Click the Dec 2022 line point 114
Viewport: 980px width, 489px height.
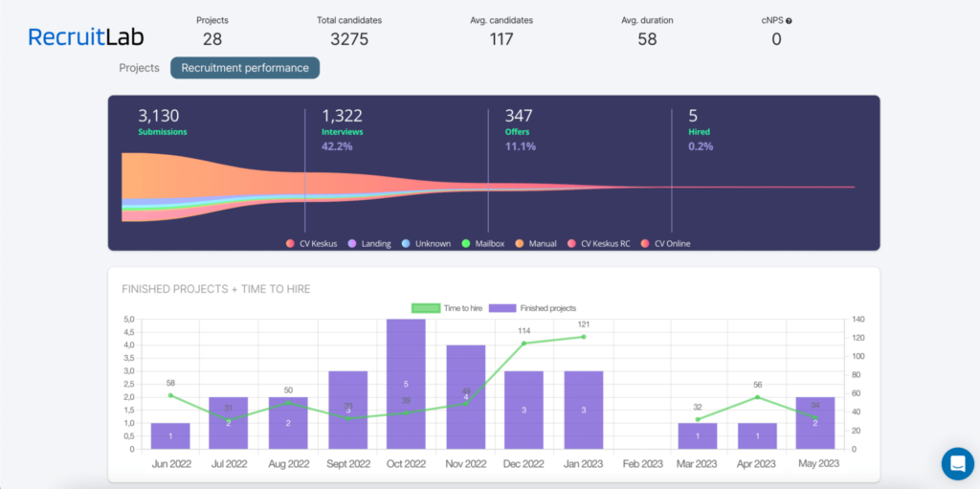click(x=524, y=344)
